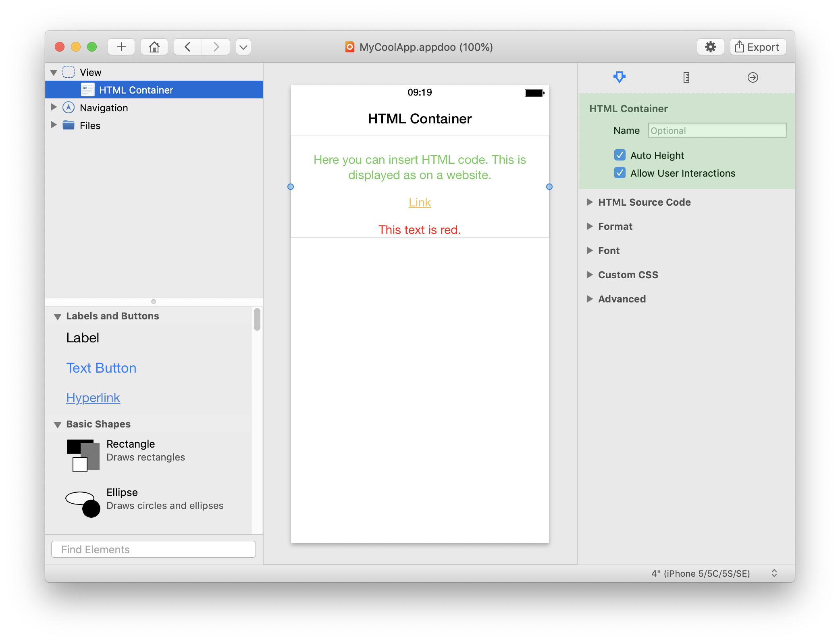The width and height of the screenshot is (840, 642).
Task: Toggle Allow User Interactions checkbox
Action: (620, 173)
